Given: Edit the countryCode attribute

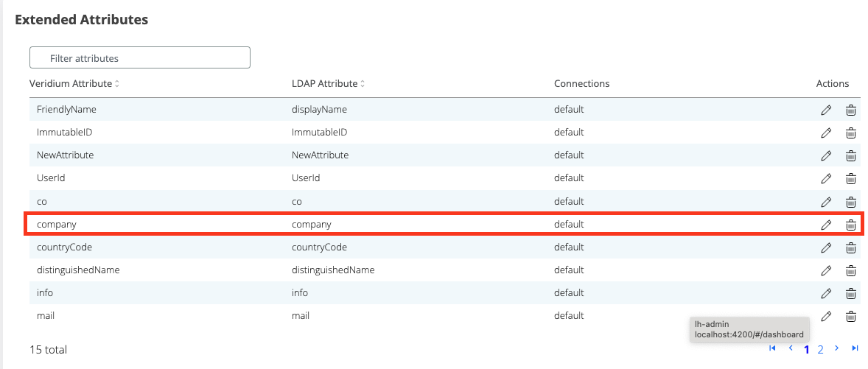Looking at the screenshot, I should [x=826, y=247].
